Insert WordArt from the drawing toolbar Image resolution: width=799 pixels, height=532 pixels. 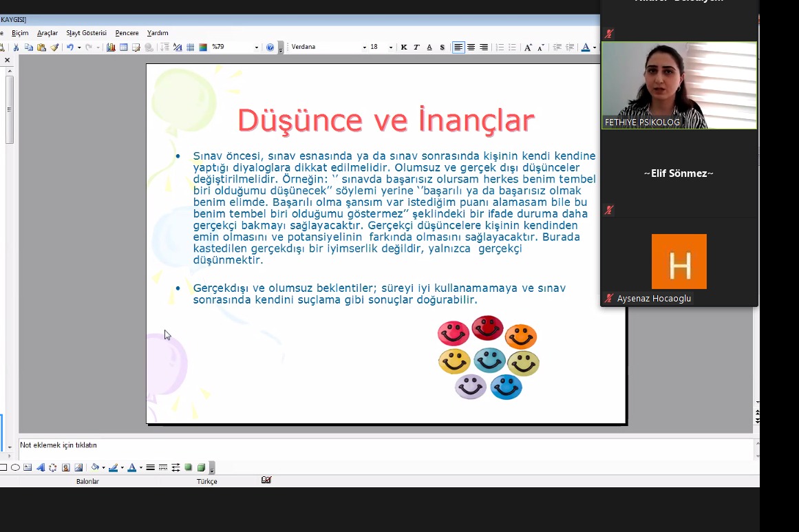click(x=40, y=467)
